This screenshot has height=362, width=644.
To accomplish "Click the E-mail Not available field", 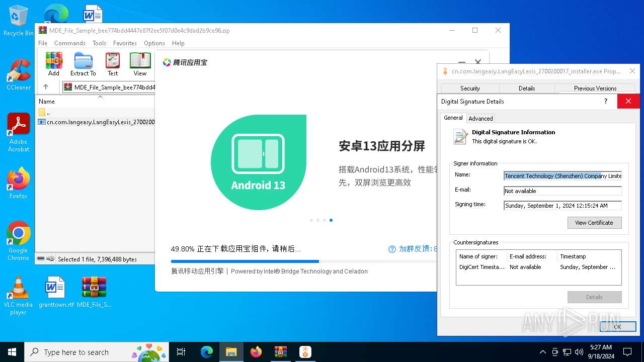I will pyautogui.click(x=562, y=191).
